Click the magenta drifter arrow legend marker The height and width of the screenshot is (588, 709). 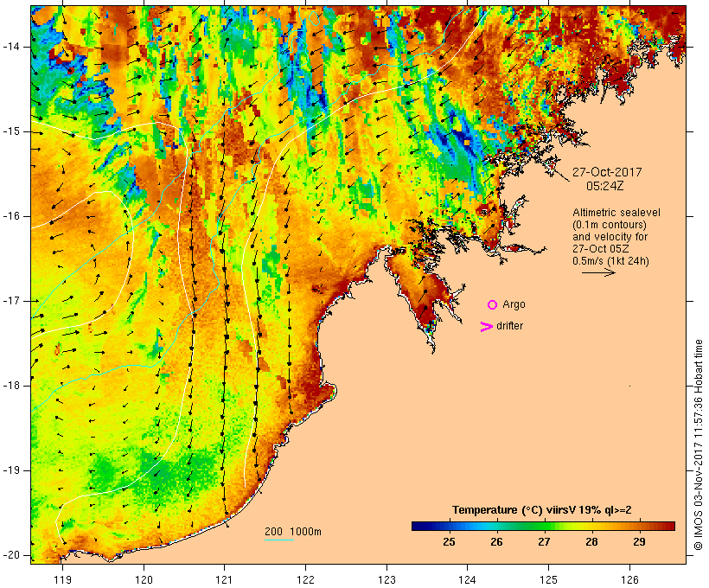point(487,327)
